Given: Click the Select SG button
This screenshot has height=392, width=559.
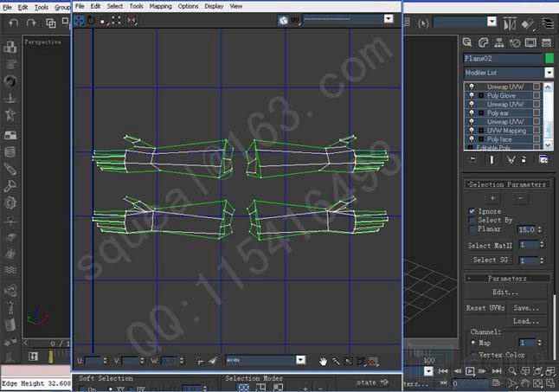Looking at the screenshot, I should coord(490,260).
